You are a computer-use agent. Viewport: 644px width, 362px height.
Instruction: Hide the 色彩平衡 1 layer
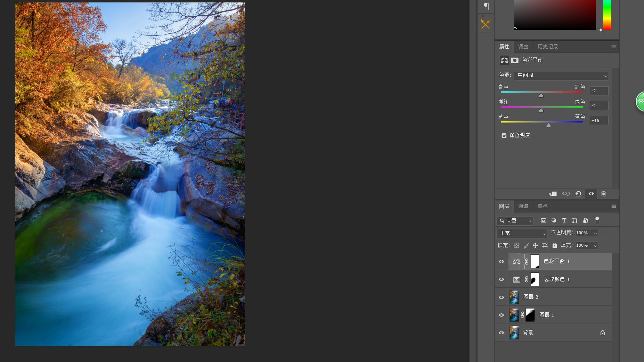(x=502, y=262)
